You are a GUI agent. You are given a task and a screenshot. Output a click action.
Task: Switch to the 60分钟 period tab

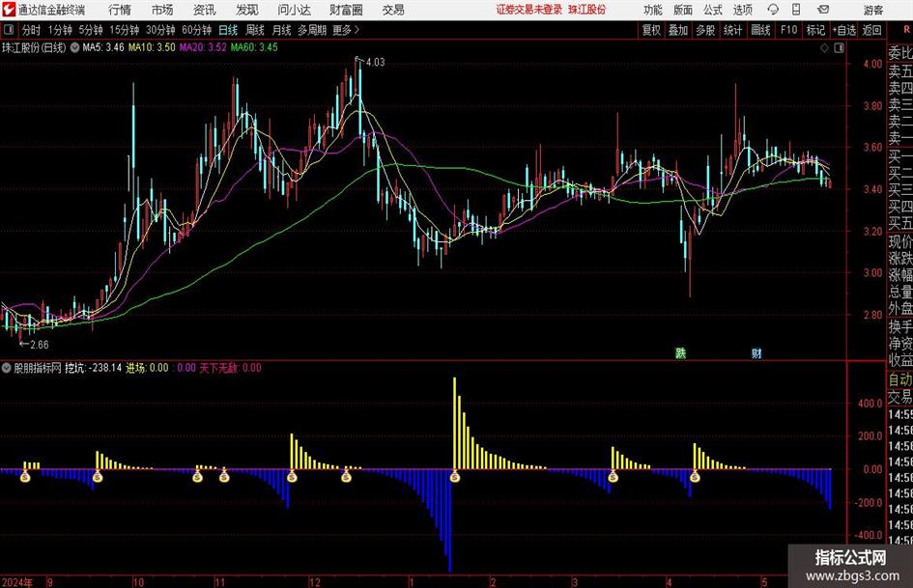[x=197, y=30]
